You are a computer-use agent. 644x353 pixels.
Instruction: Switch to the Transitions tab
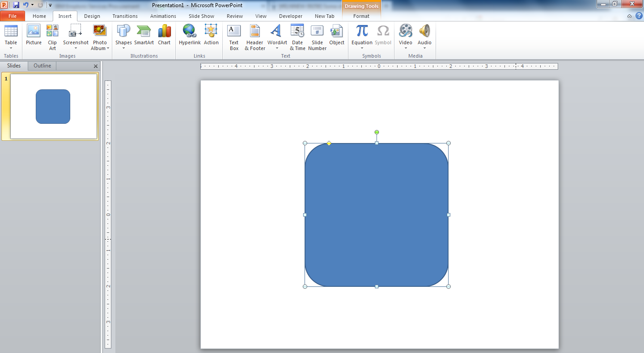[x=125, y=16]
